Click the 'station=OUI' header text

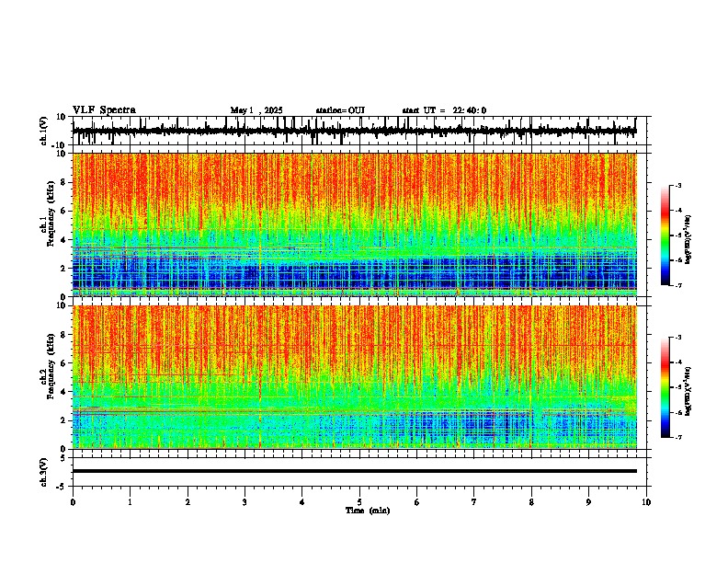[340, 110]
